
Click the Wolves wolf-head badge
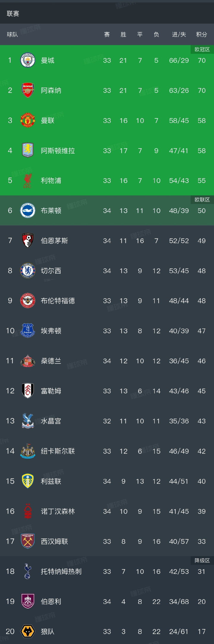(28, 631)
